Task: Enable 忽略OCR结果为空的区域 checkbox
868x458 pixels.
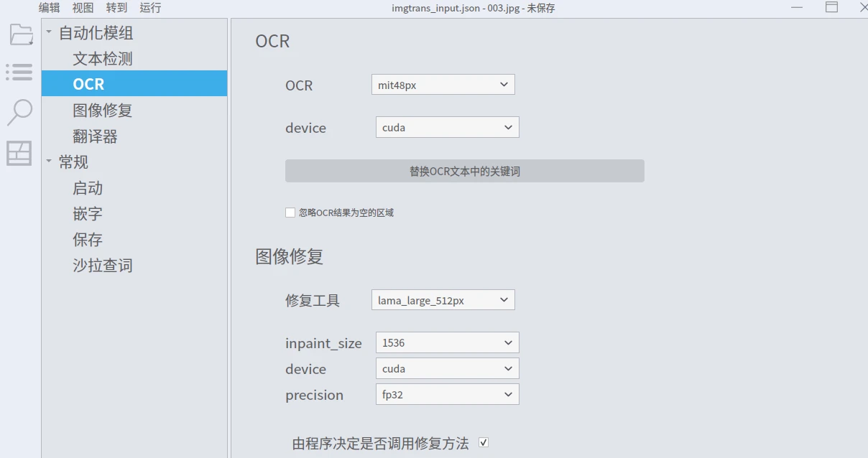Action: pyautogui.click(x=290, y=212)
